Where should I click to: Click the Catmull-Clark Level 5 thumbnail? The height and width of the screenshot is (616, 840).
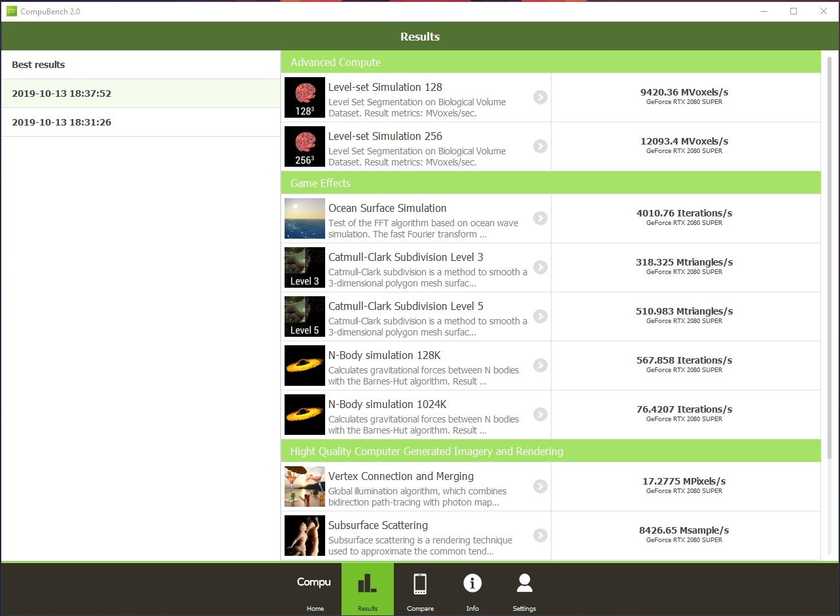(305, 317)
